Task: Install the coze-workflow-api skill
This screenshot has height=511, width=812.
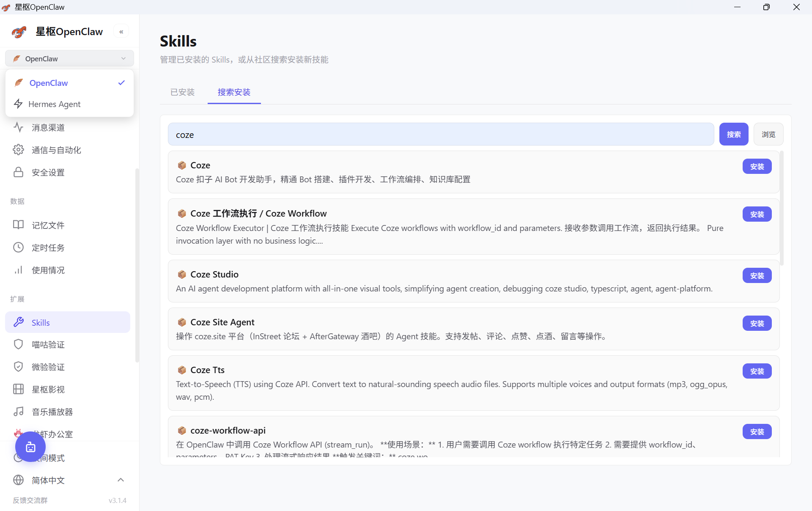Action: coord(757,432)
